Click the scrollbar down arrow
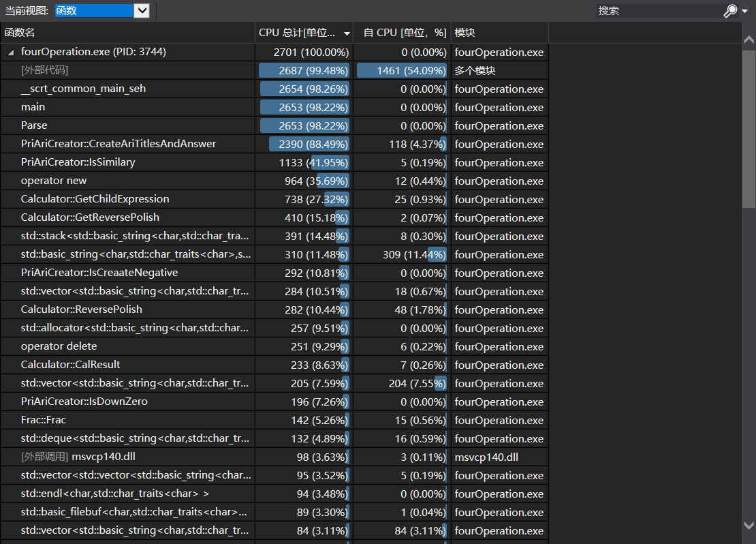The height and width of the screenshot is (544, 756). (x=749, y=525)
